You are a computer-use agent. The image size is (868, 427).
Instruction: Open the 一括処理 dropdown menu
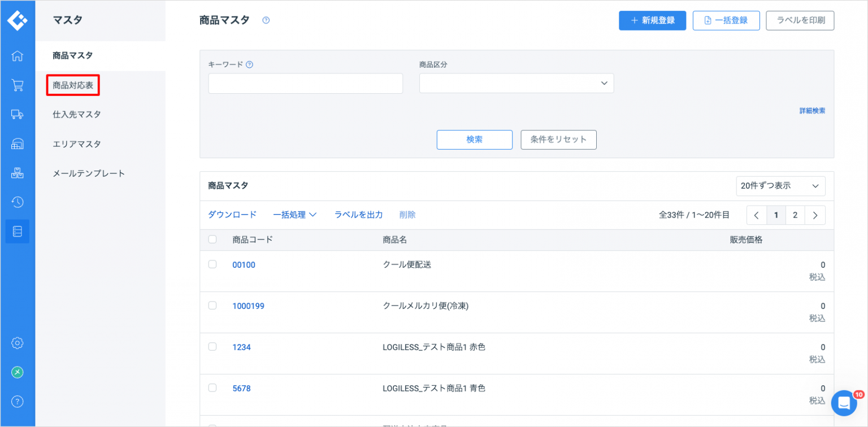[294, 215]
